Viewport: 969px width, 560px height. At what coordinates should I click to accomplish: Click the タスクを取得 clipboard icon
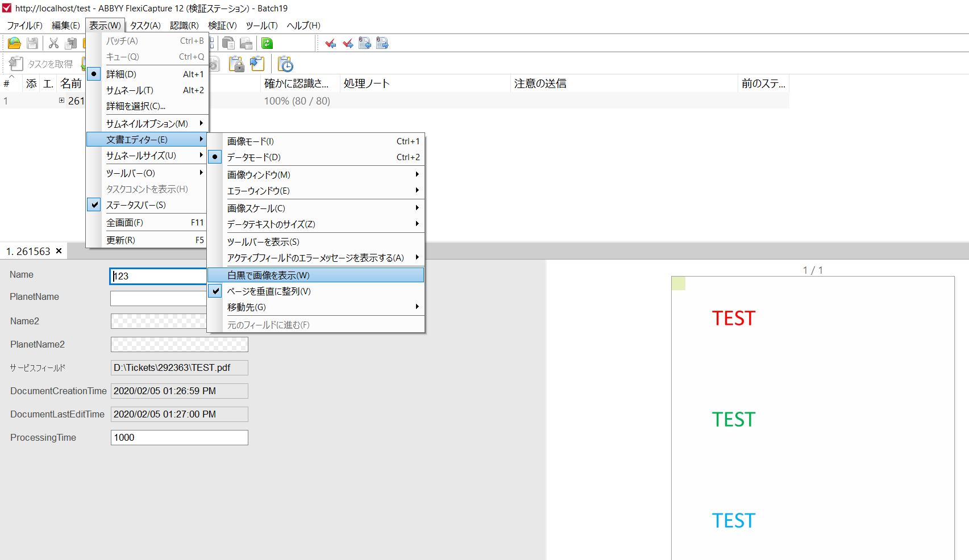[x=16, y=64]
